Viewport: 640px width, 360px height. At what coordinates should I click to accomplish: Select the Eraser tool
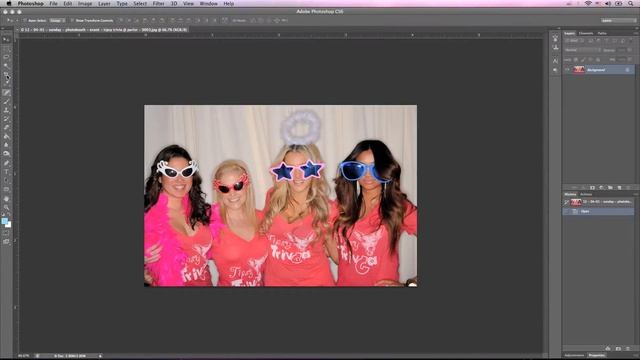(6, 128)
